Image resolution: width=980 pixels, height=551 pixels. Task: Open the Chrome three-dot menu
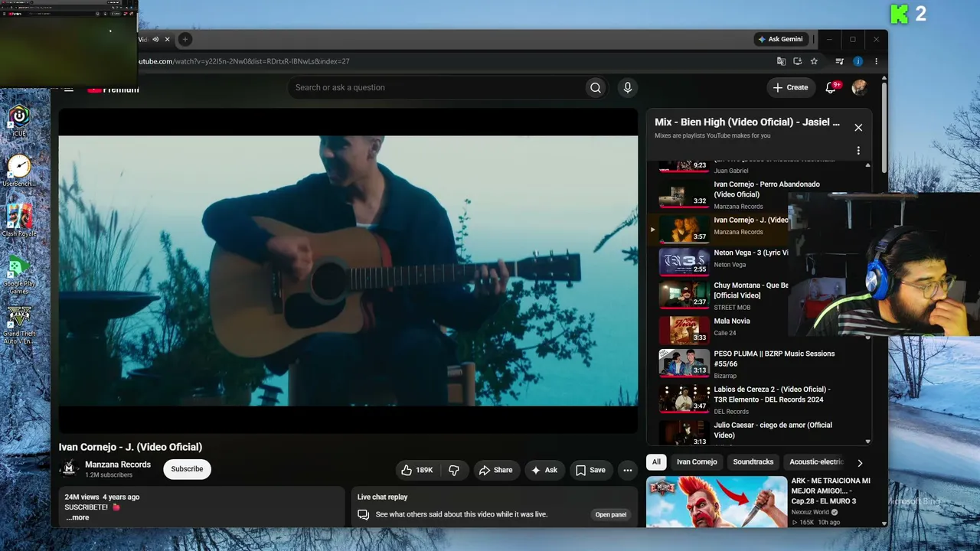(876, 61)
